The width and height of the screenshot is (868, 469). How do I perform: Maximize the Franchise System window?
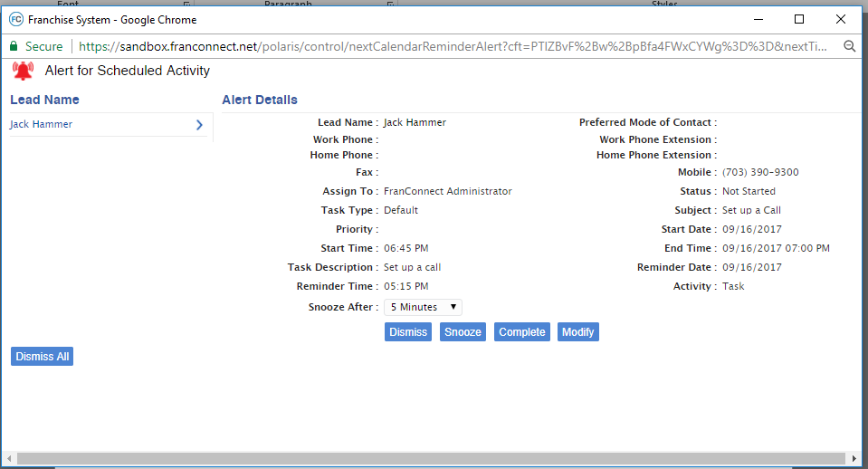tap(799, 19)
